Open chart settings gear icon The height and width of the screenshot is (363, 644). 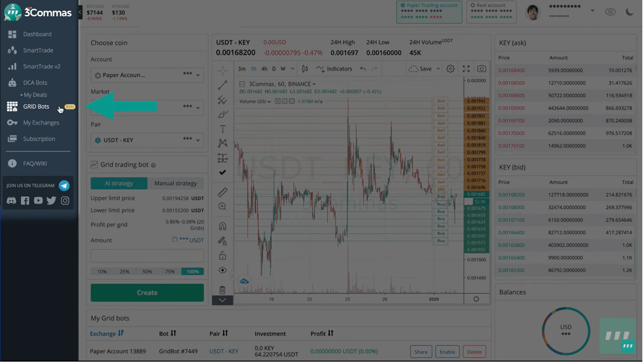451,69
